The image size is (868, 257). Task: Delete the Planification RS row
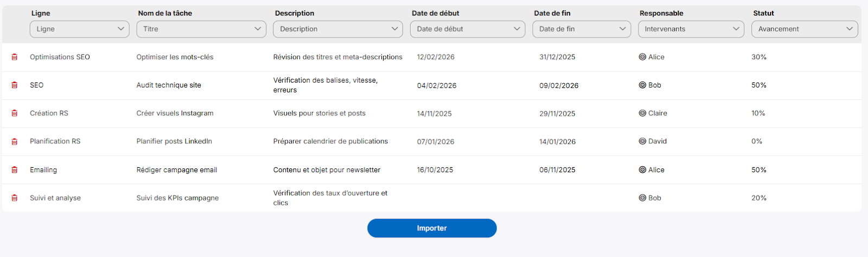[15, 142]
